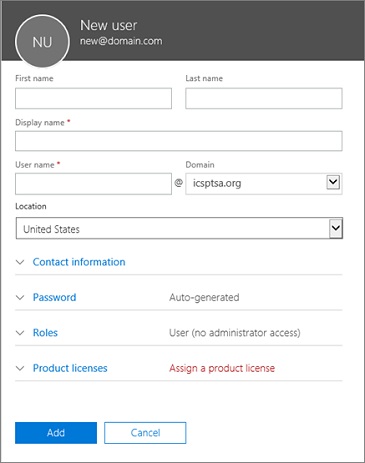The height and width of the screenshot is (463, 365).
Task: Click the chevron beside Contact information
Action: [20, 262]
